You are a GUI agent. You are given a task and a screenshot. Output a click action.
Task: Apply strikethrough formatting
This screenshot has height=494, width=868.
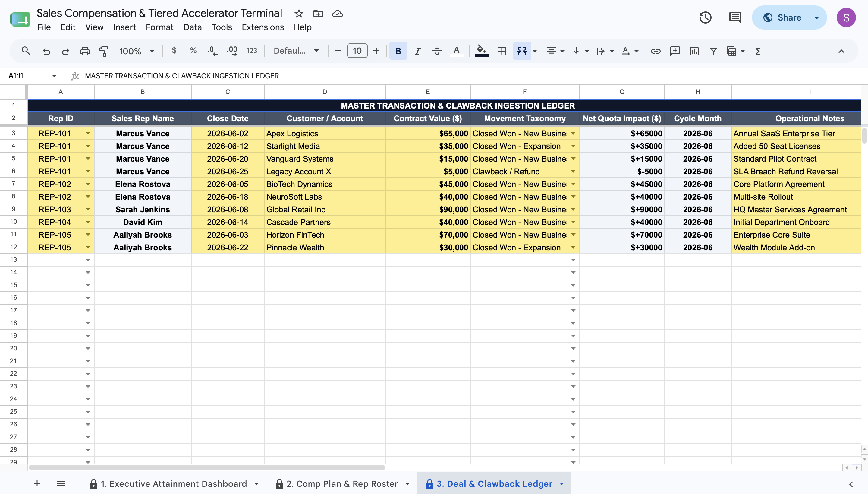(437, 51)
